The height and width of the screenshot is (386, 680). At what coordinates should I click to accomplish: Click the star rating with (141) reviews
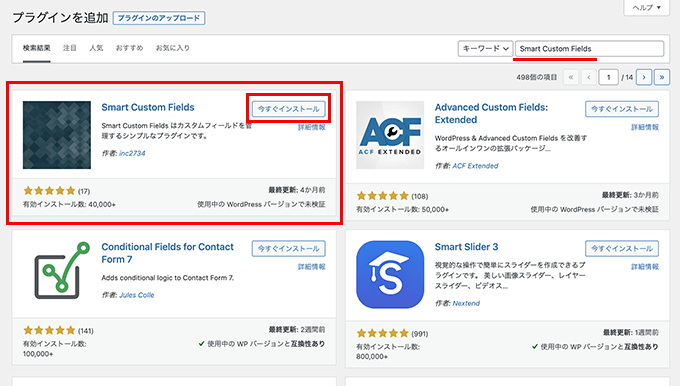click(49, 330)
